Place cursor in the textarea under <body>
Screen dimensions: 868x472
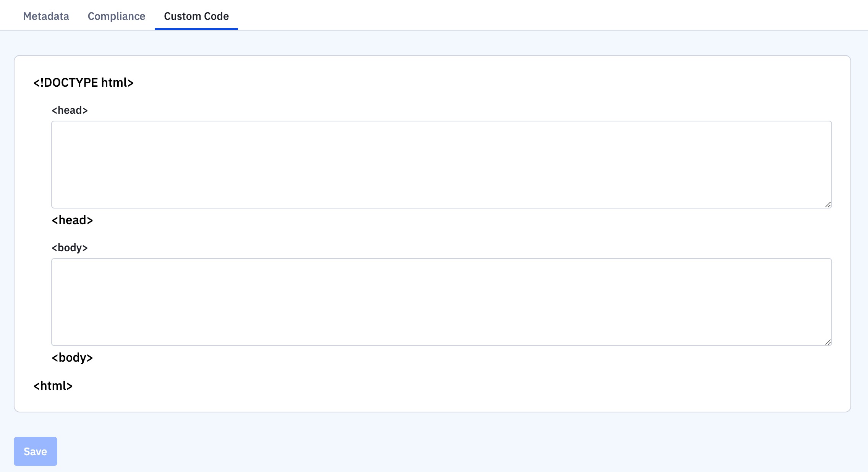(x=441, y=302)
